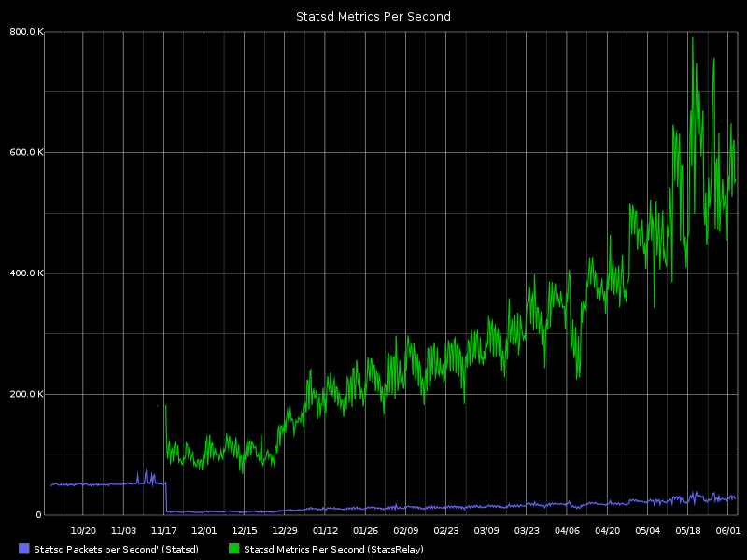Click the 02/23 date label

point(446,530)
